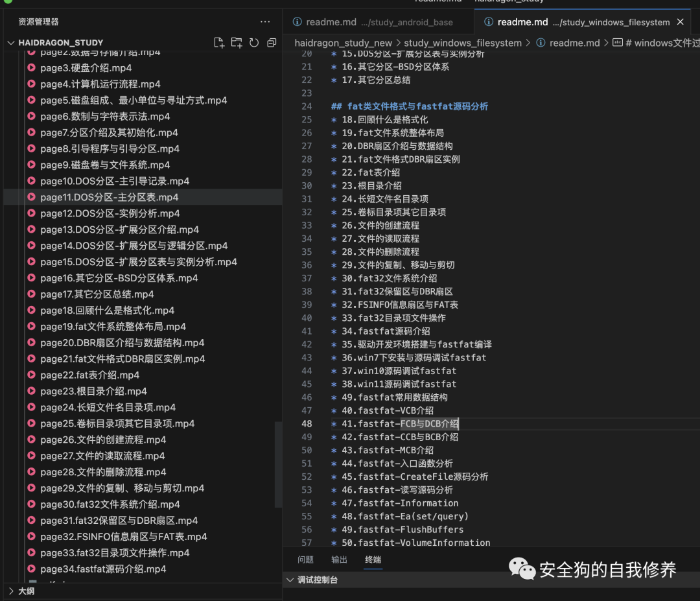Collapse all folders in explorer
The image size is (700, 601).
(x=272, y=42)
